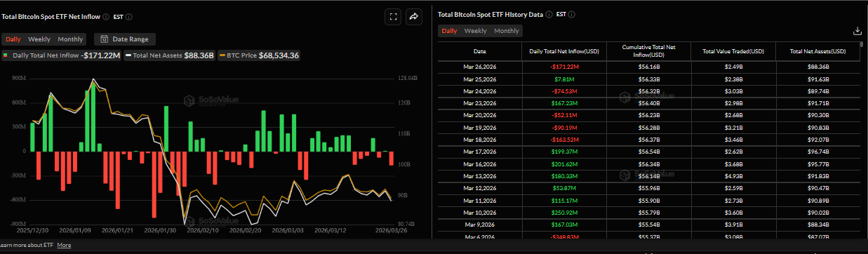Toggle BTC Price line in legend
This screenshot has height=254, width=868.
coord(259,55)
